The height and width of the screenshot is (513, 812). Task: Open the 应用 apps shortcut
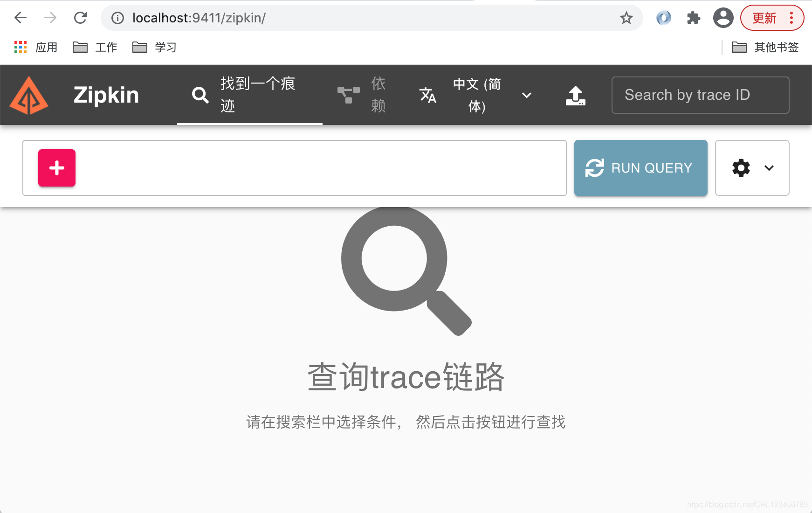[x=36, y=47]
